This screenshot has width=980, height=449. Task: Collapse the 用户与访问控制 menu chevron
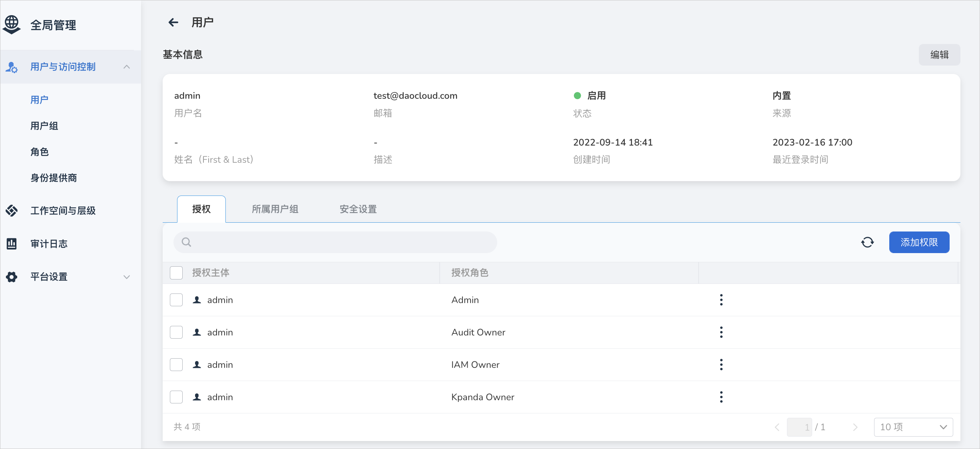coord(127,67)
